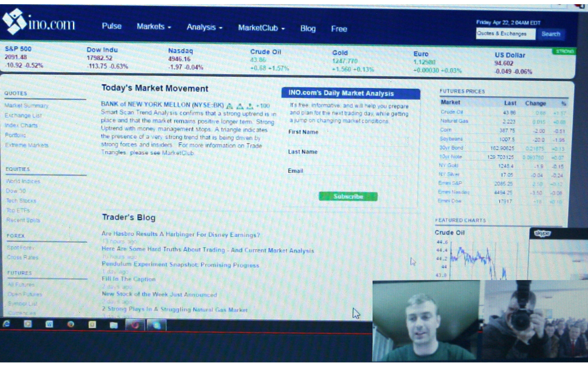Read the Struggling Natural Gas Market post
Image resolution: width=588 pixels, height=368 pixels.
click(x=175, y=309)
